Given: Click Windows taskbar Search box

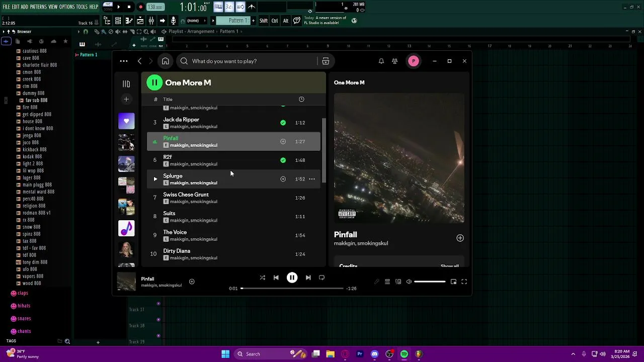Looking at the screenshot, I should click(x=270, y=354).
